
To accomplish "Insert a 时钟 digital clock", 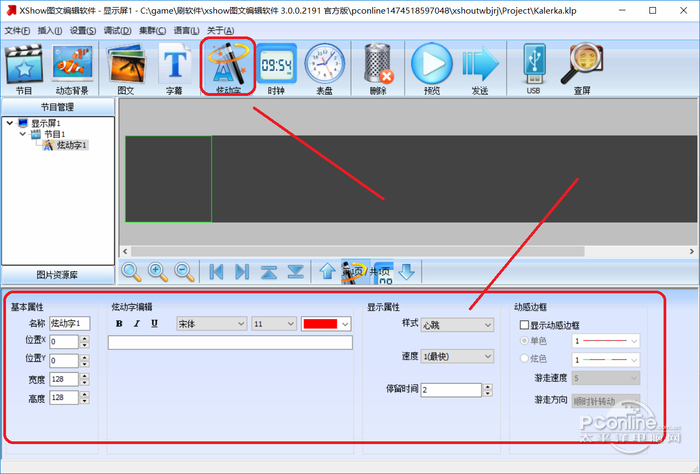I will pyautogui.click(x=276, y=69).
